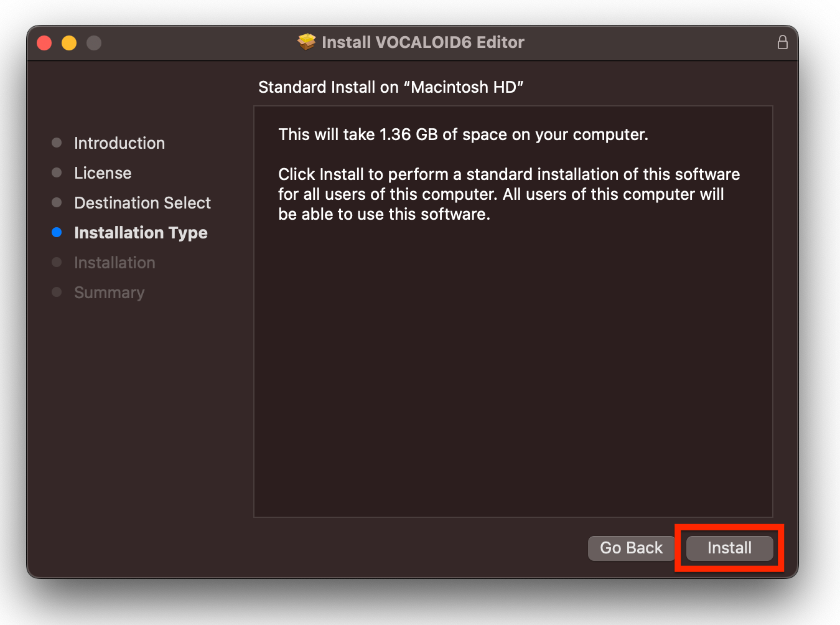Click the gray dot beside Destination Select
This screenshot has width=840, height=625.
(57, 202)
